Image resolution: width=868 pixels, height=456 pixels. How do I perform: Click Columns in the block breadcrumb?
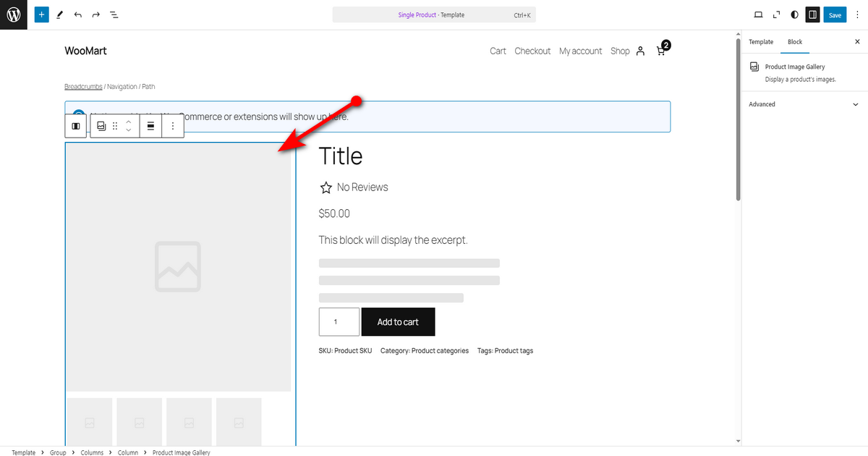coord(92,452)
